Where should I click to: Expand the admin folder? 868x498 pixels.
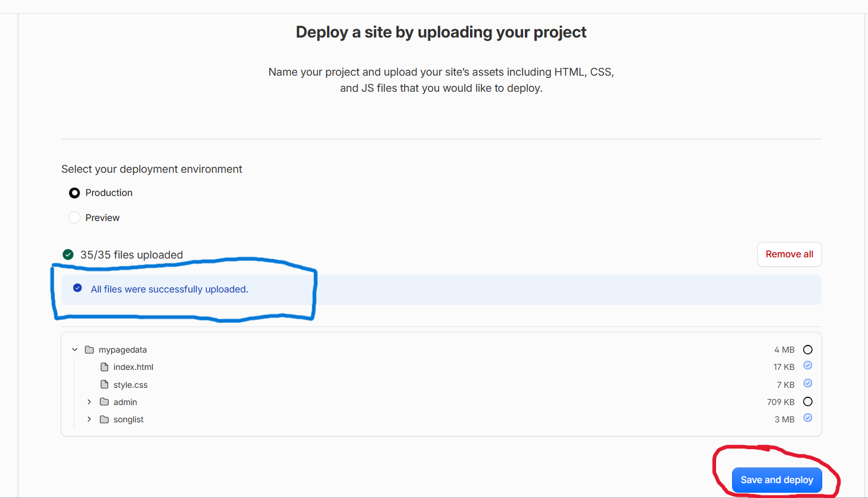(x=89, y=402)
